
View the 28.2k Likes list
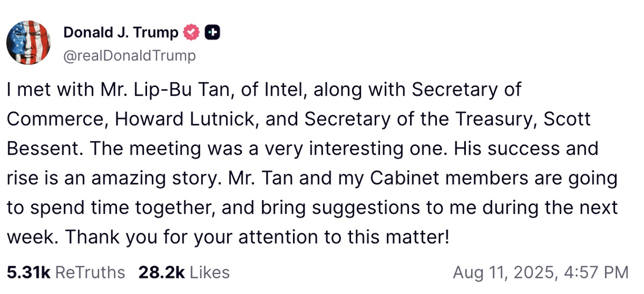(184, 273)
